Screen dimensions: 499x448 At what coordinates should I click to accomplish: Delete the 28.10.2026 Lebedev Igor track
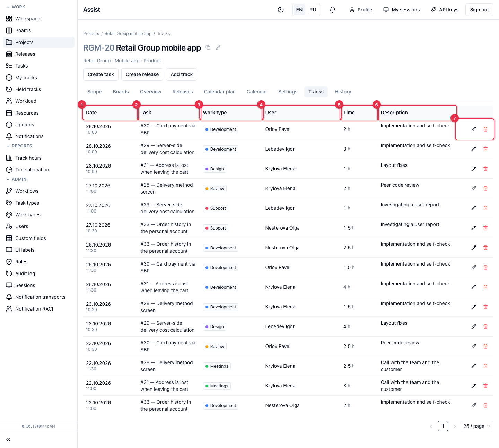tap(485, 149)
